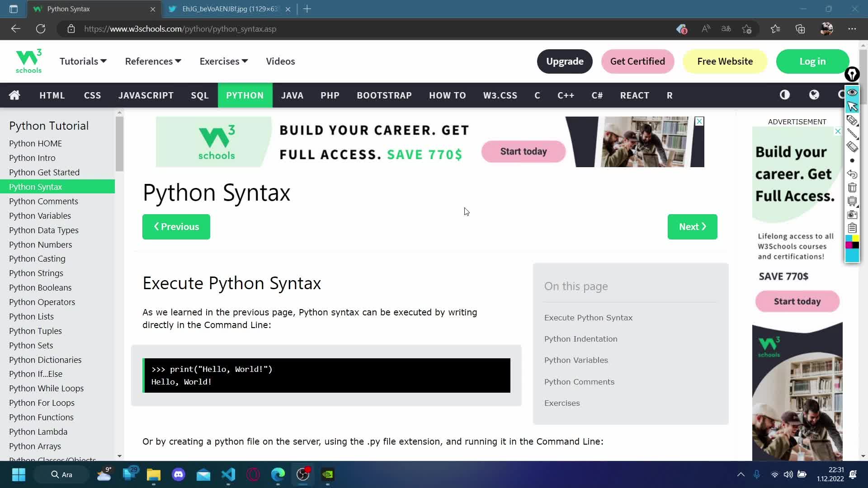Image resolution: width=868 pixels, height=488 pixels.
Task: Select the BOOTSTRAP navbar tab
Action: [x=384, y=95]
